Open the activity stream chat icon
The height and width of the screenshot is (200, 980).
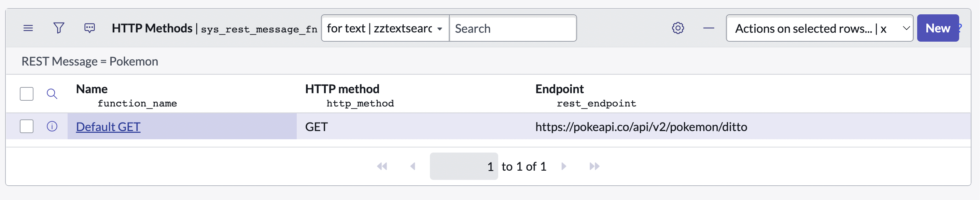[89, 28]
